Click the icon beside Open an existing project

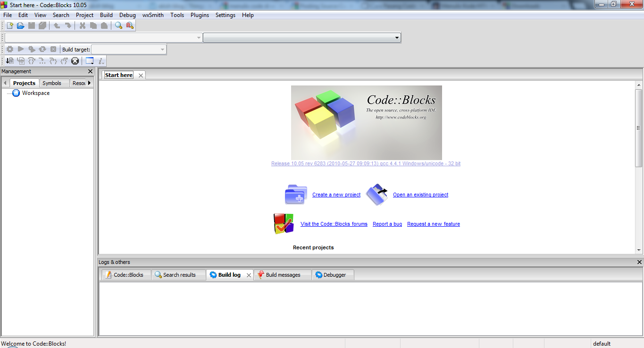tap(377, 195)
